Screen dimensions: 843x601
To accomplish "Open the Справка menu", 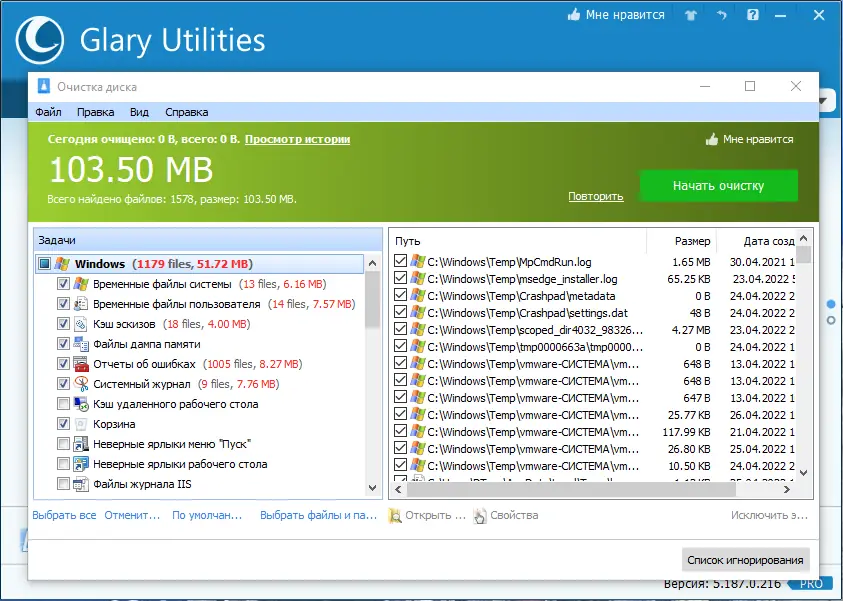I will click(187, 112).
